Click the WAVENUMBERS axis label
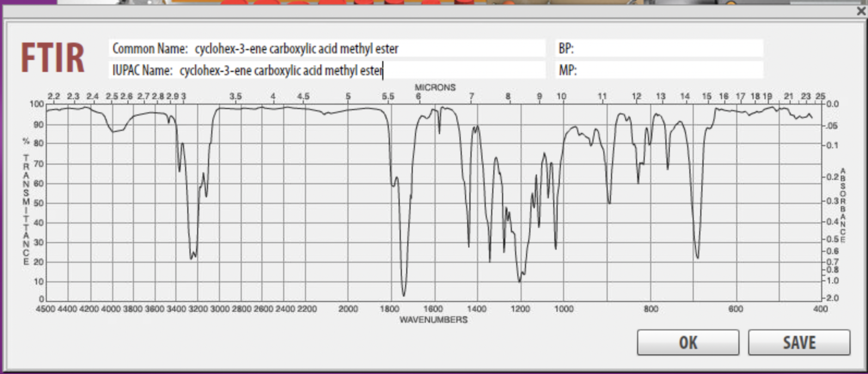Image resolution: width=868 pixels, height=374 pixels. (x=433, y=319)
